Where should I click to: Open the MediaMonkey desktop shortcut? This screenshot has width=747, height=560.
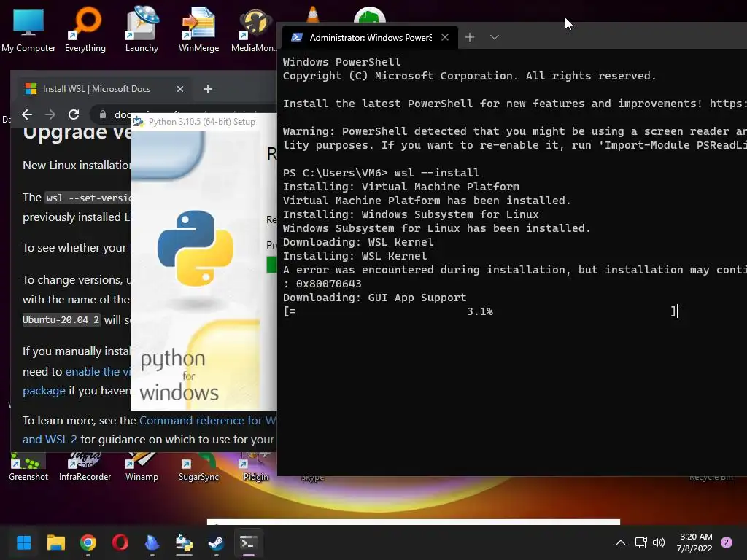click(253, 29)
